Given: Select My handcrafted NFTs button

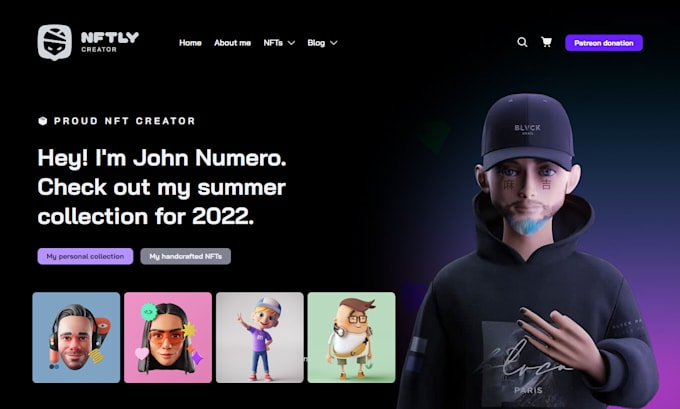Looking at the screenshot, I should pos(186,256).
